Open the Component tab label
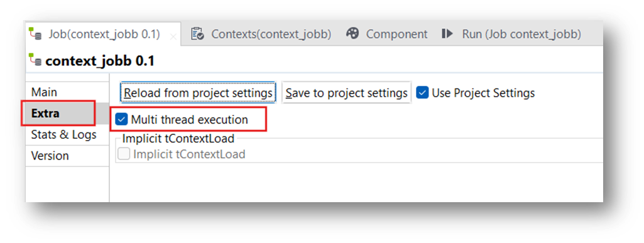The image size is (644, 243). (x=396, y=34)
